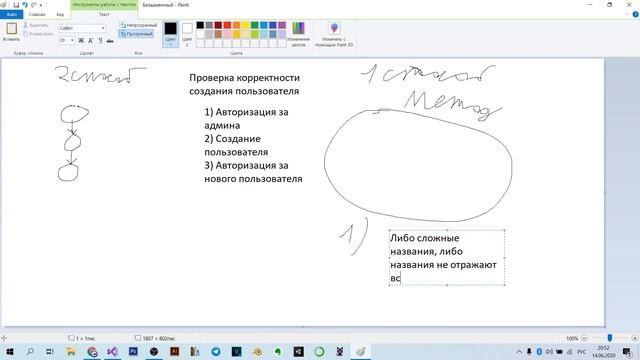Viewport: 640px width, 360px height.
Task: Click the Copy (Копировать) button
Action: point(38,34)
